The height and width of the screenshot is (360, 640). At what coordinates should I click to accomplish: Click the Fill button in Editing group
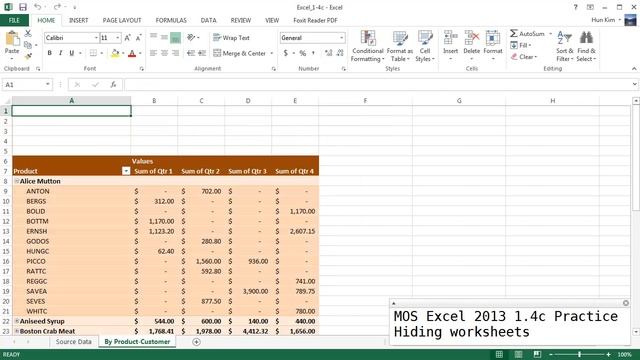[x=521, y=45]
